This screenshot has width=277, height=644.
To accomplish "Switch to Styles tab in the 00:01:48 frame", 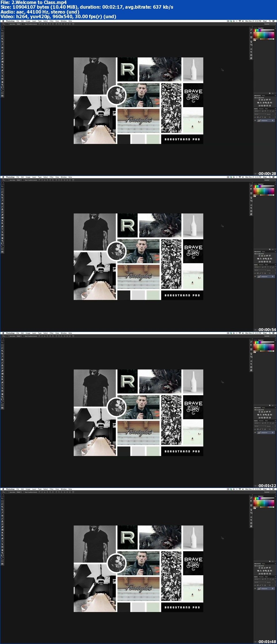I will (x=263, y=564).
